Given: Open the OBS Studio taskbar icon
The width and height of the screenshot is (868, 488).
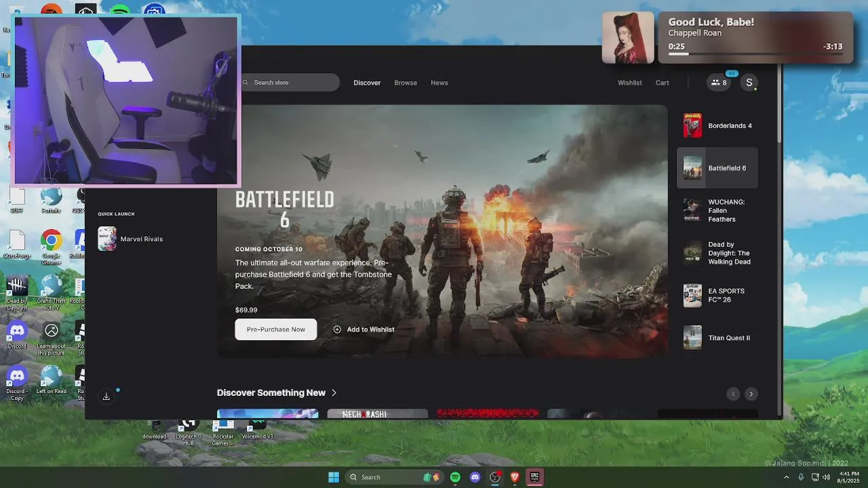Looking at the screenshot, I should [x=495, y=477].
